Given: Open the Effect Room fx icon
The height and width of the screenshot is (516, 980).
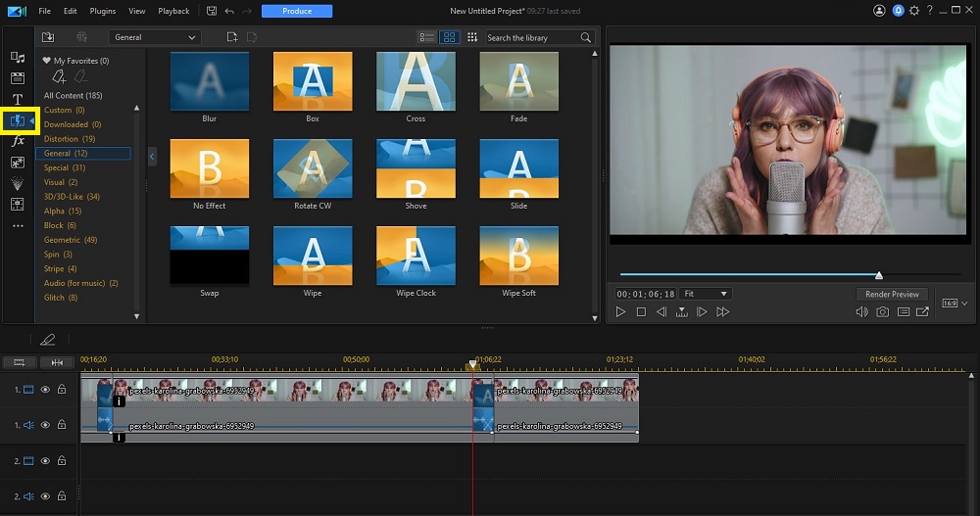Looking at the screenshot, I should click(18, 141).
